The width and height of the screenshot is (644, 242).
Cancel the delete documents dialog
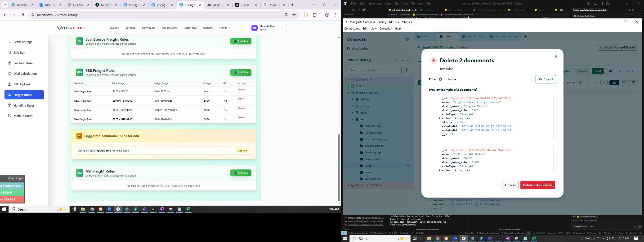510,185
